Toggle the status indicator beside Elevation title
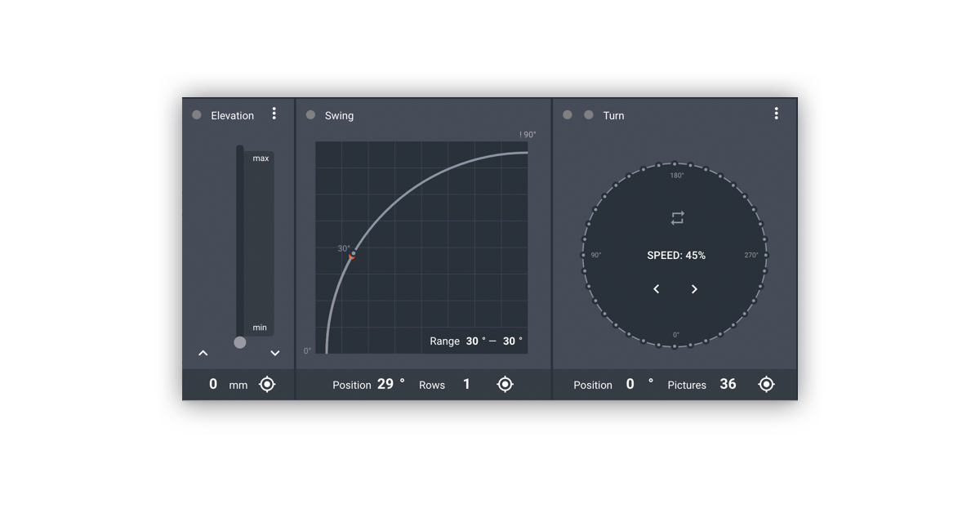The height and width of the screenshot is (513, 980). pyautogui.click(x=196, y=115)
